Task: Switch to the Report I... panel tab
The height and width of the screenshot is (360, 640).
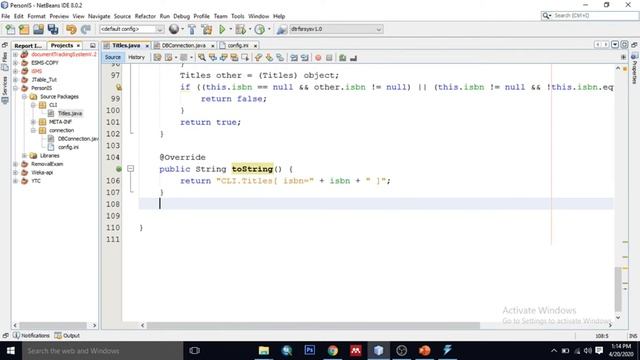Action: (x=28, y=46)
